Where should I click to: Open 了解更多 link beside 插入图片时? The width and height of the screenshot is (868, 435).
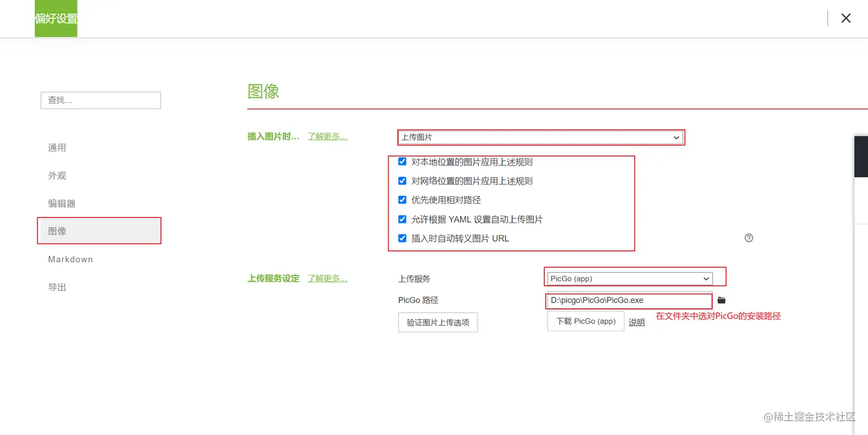click(327, 137)
